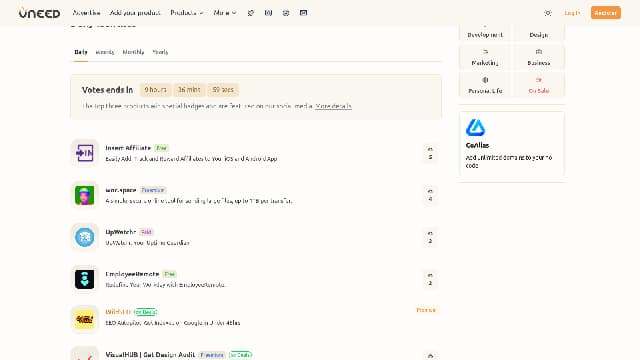Open the EmployeeRemote product title
The height and width of the screenshot is (360, 640).
point(132,274)
